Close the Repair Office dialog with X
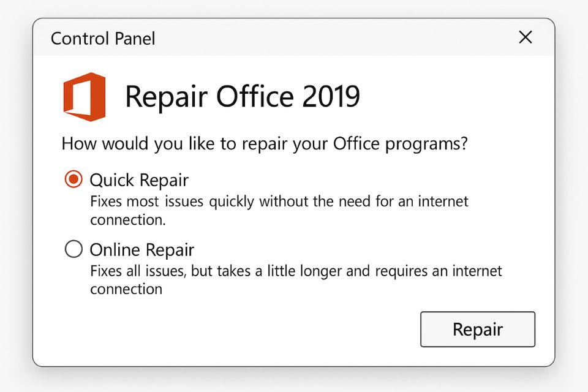 point(526,37)
